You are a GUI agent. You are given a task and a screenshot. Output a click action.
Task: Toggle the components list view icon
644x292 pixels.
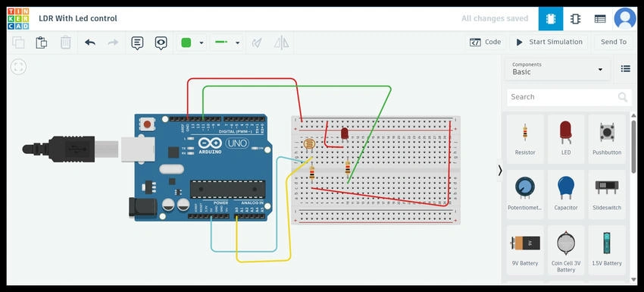point(626,69)
